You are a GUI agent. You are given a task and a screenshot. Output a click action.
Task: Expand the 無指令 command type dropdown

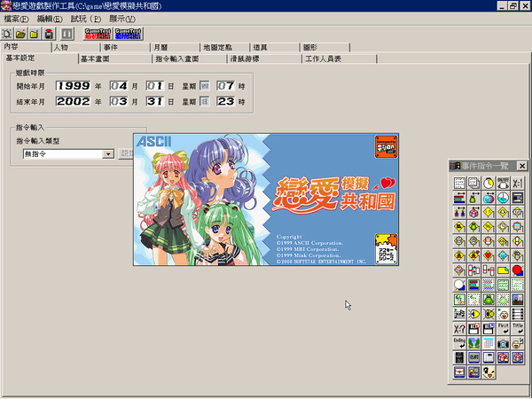108,154
